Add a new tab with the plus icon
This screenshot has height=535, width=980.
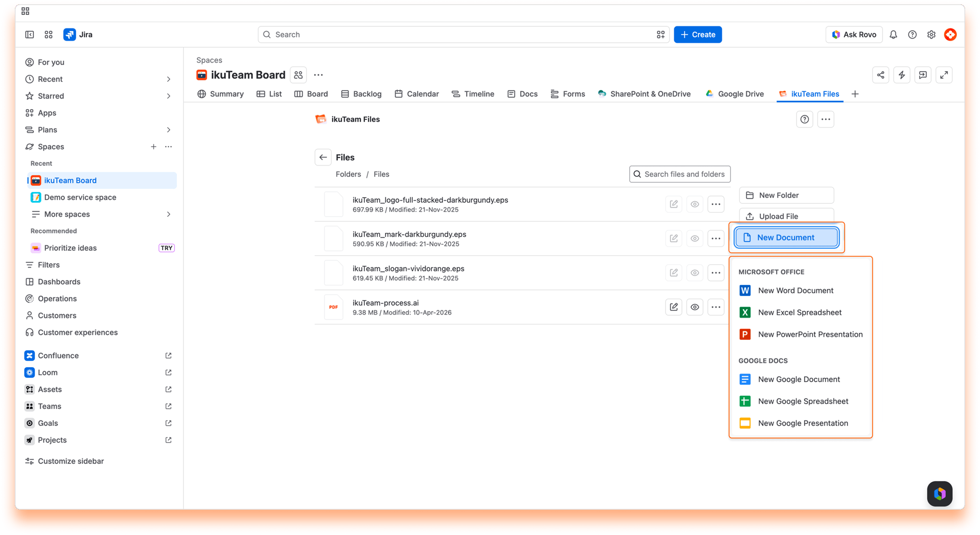coord(855,94)
